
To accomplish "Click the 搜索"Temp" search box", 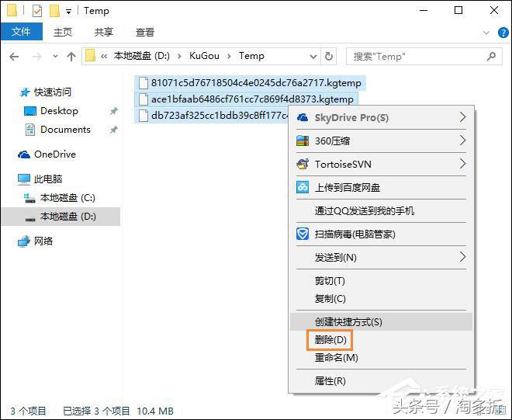I will click(424, 56).
